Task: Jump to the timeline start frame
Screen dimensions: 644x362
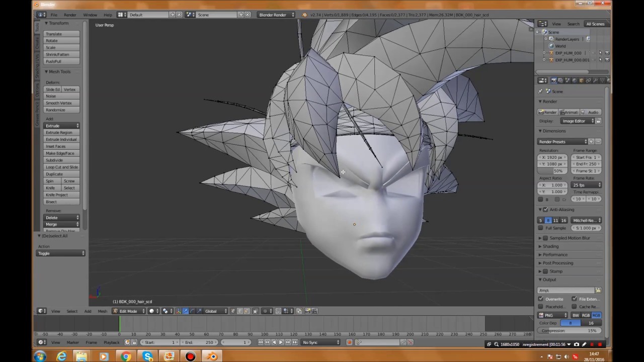Action: coord(261,342)
